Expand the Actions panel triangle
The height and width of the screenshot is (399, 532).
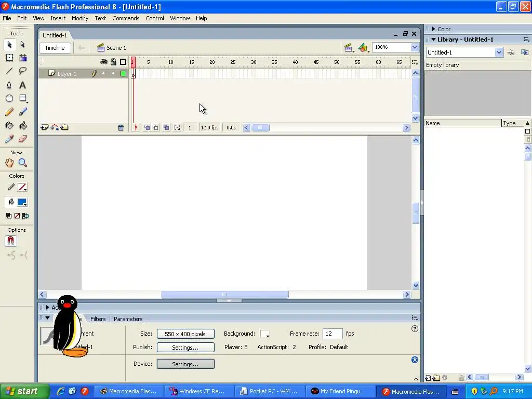tap(47, 308)
